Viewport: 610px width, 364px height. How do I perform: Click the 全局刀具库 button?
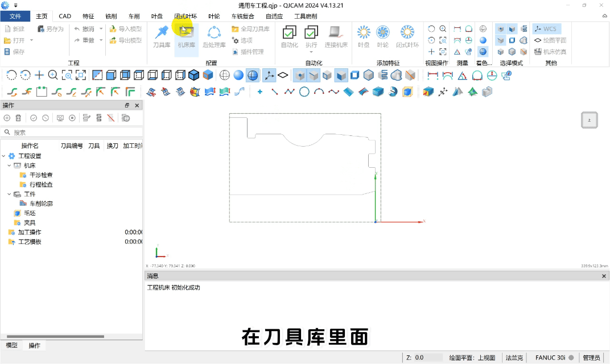click(x=250, y=29)
